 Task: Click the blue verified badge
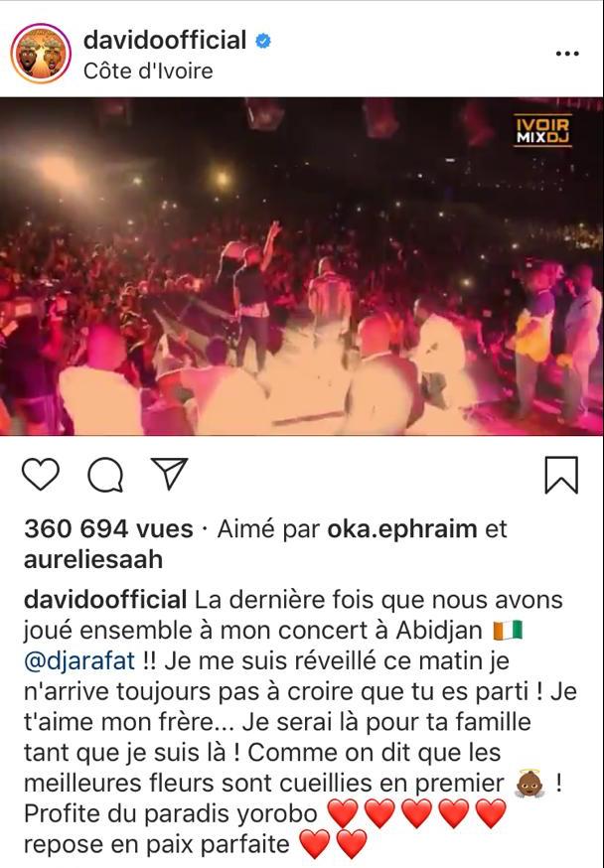(263, 41)
